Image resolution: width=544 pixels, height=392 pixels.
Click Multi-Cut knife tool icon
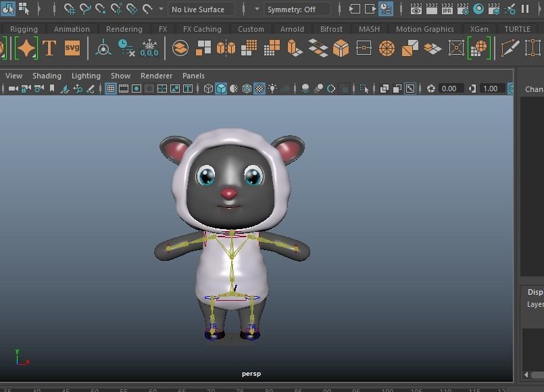pos(510,48)
